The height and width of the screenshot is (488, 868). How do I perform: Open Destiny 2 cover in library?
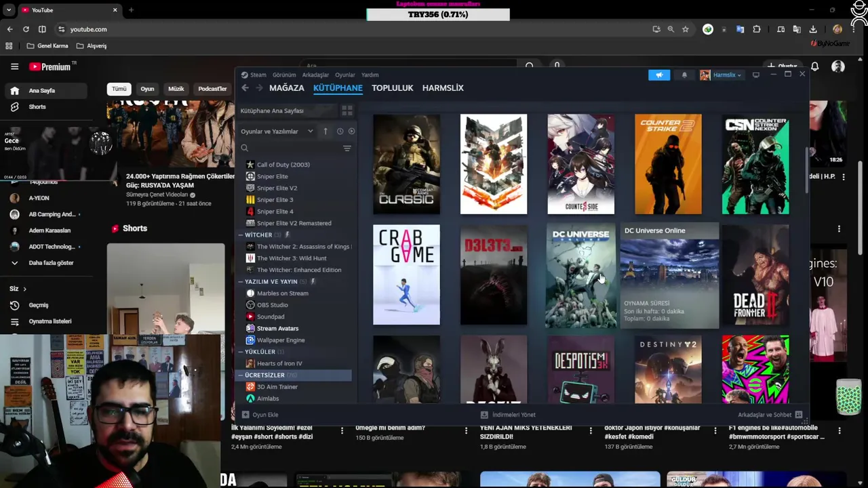click(668, 369)
